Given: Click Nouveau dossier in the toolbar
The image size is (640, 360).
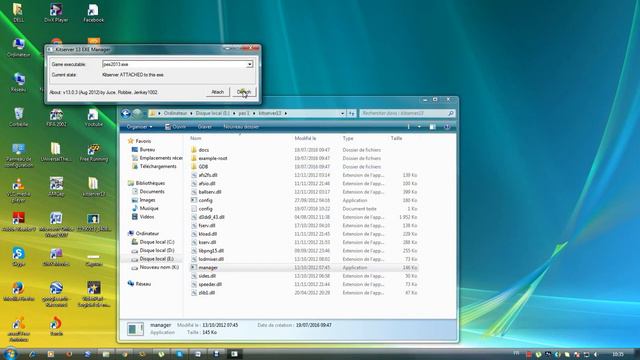Looking at the screenshot, I should click(x=241, y=127).
